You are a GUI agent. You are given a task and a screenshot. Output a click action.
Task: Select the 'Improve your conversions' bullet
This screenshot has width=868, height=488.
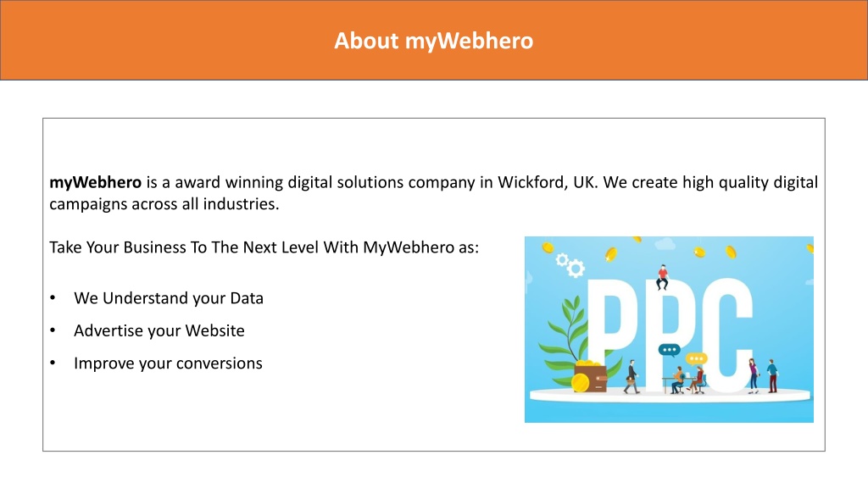(x=168, y=363)
